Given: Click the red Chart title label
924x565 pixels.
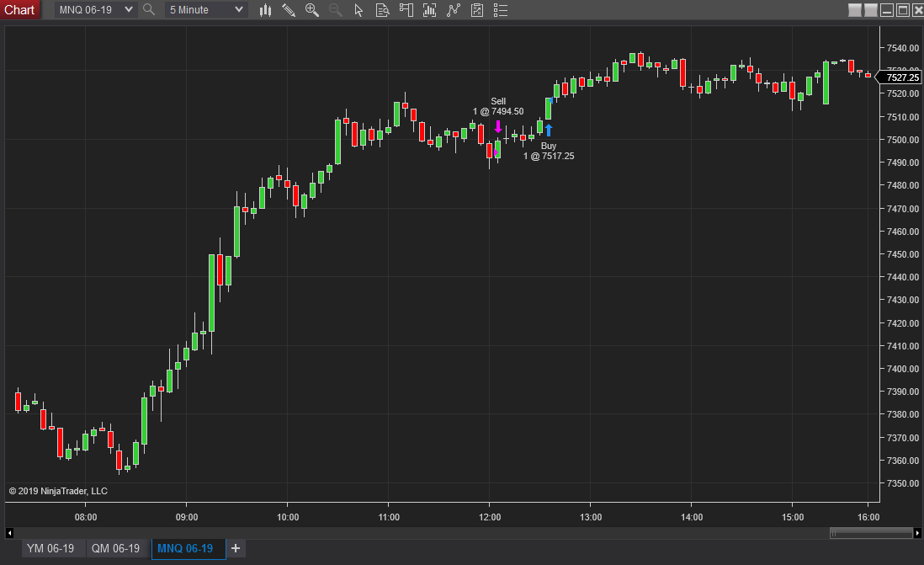Looking at the screenshot, I should 19,10.
